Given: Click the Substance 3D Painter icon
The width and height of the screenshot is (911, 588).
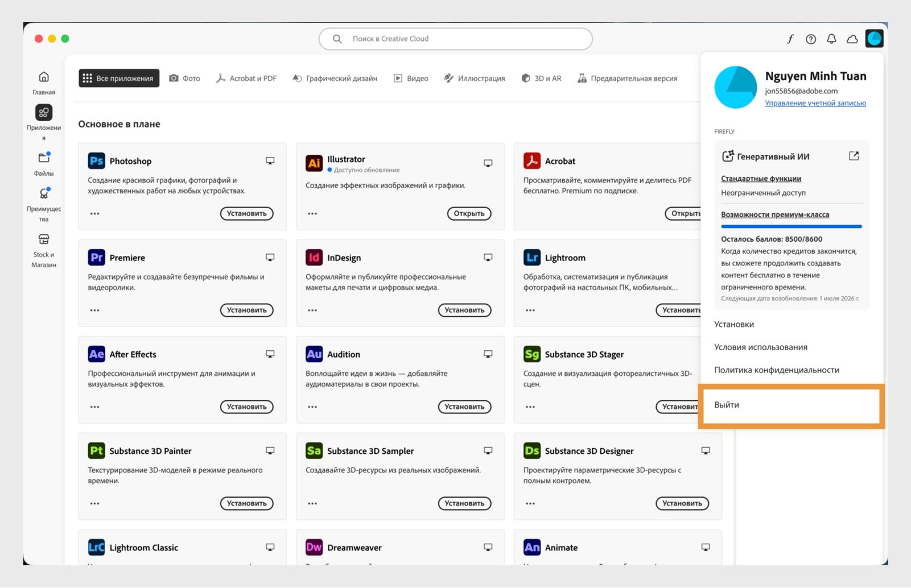Looking at the screenshot, I should 97,451.
